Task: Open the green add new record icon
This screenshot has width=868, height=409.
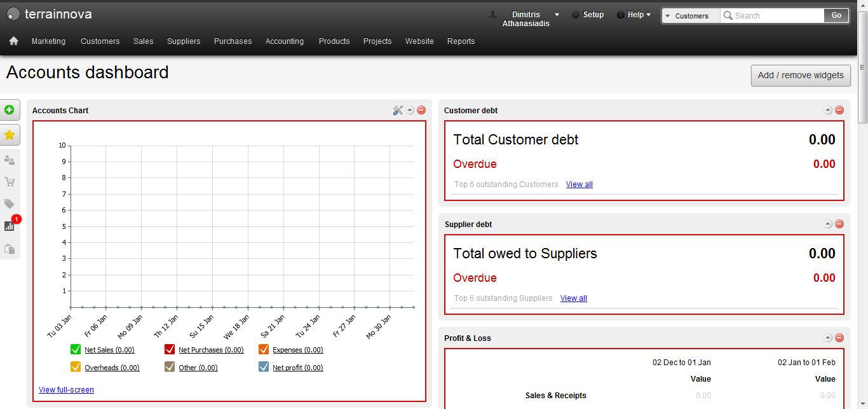Action: click(10, 109)
